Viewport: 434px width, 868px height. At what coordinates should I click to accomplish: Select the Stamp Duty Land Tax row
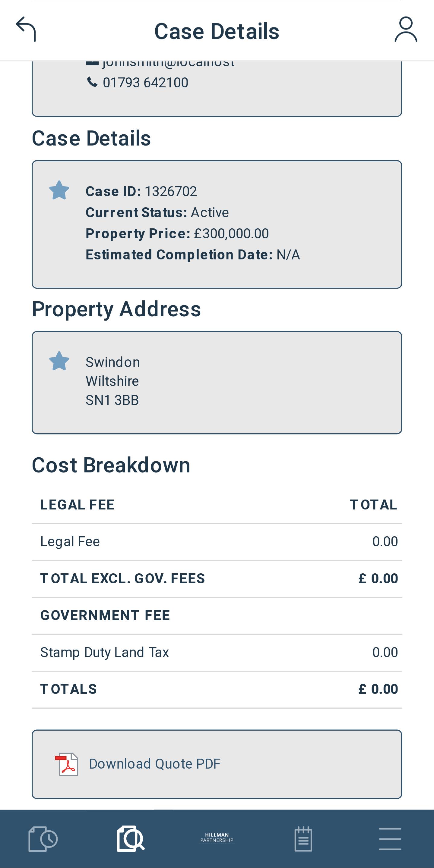click(217, 653)
